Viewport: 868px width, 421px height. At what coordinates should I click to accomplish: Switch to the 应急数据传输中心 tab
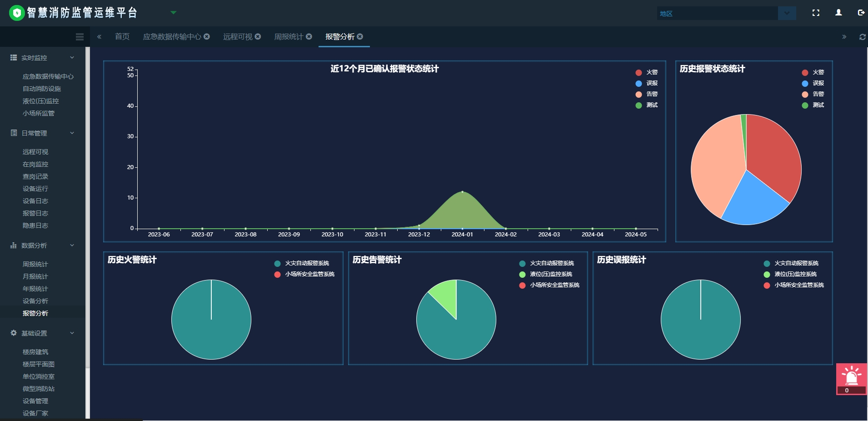172,36
